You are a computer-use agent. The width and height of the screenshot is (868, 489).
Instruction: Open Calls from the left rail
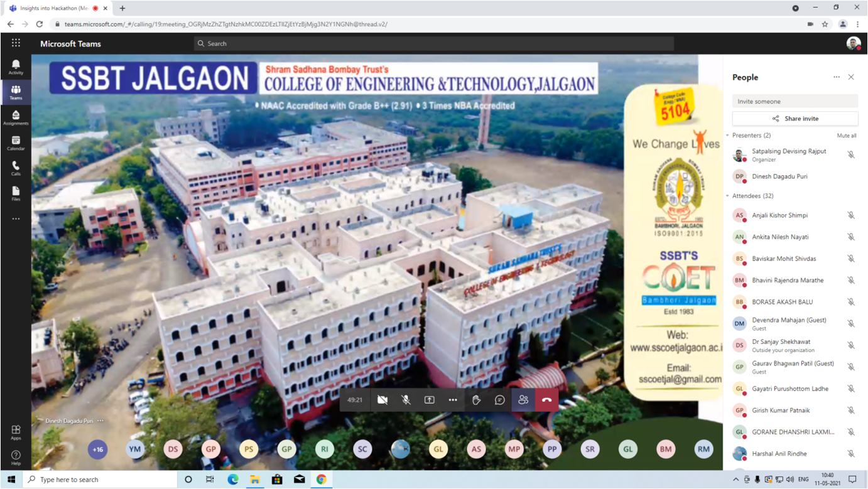pyautogui.click(x=16, y=168)
